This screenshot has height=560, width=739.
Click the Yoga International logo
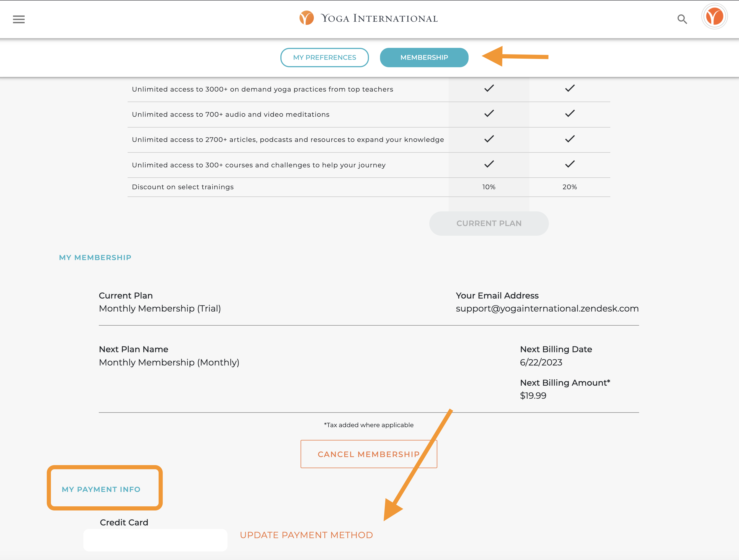point(369,18)
